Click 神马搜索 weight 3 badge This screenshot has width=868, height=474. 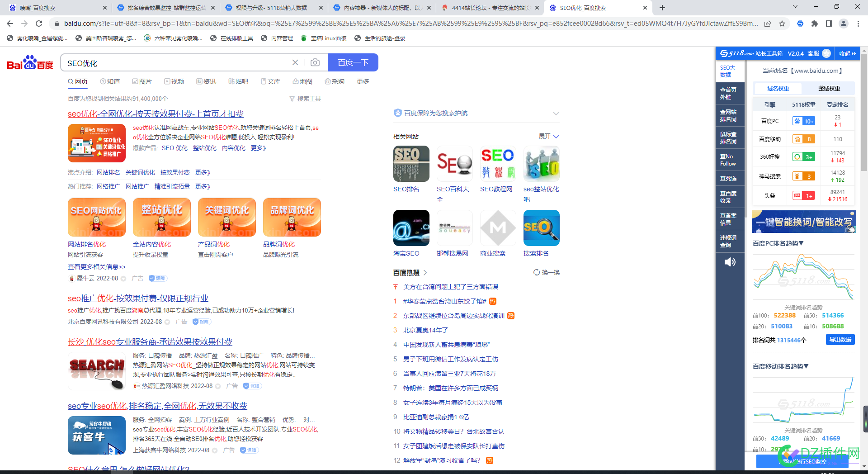pos(804,176)
